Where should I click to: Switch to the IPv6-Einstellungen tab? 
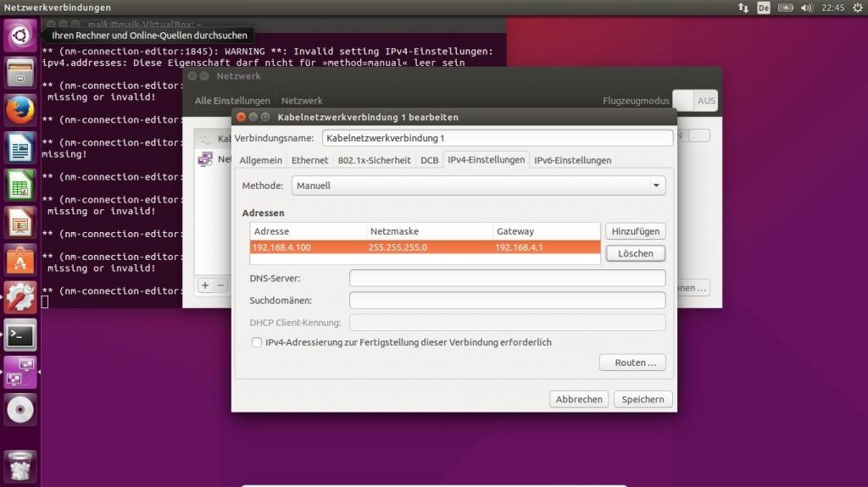[x=572, y=160]
